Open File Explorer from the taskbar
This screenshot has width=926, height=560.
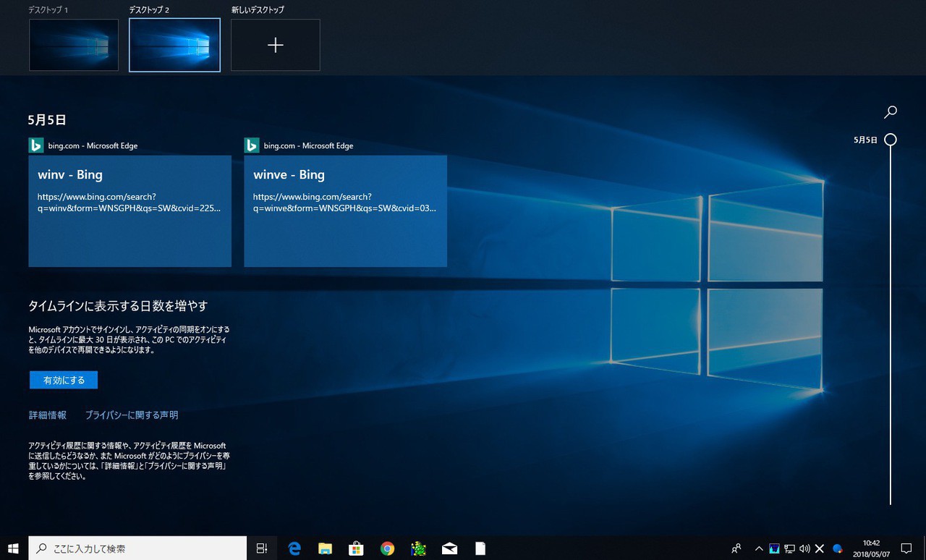tap(326, 548)
